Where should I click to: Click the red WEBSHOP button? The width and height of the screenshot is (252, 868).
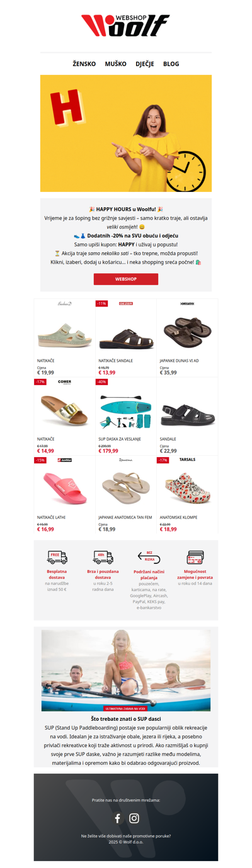coord(126,278)
